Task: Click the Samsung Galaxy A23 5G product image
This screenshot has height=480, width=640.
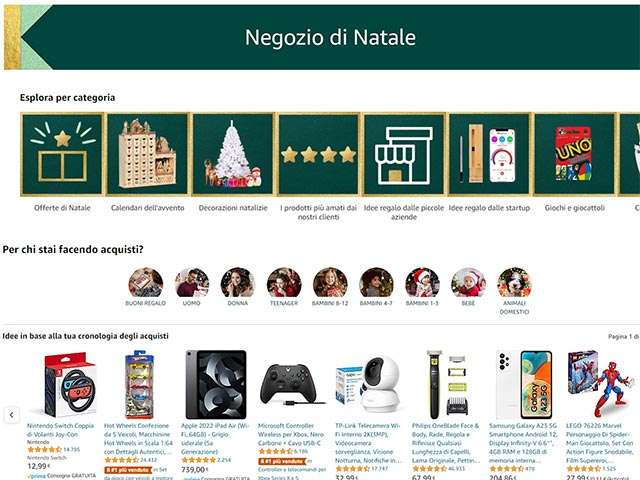Action: [524, 384]
